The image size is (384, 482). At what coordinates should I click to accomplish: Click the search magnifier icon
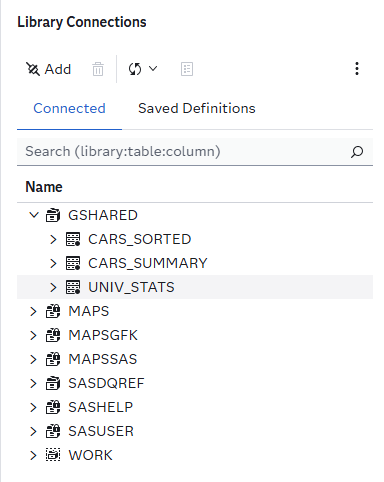tap(357, 152)
